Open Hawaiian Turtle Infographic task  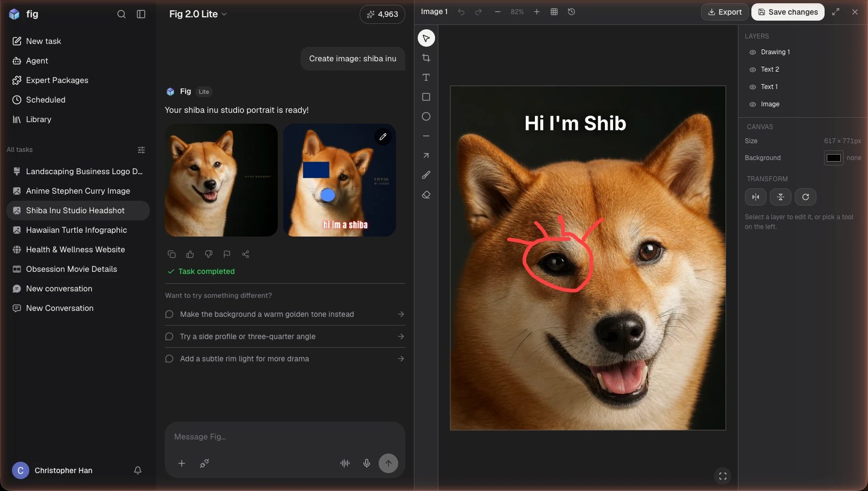[x=78, y=230]
